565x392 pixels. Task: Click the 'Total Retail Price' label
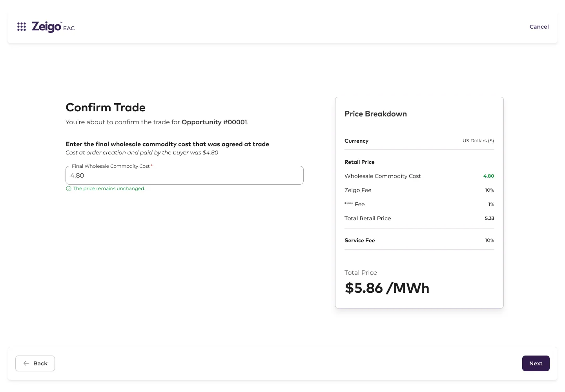pyautogui.click(x=368, y=218)
